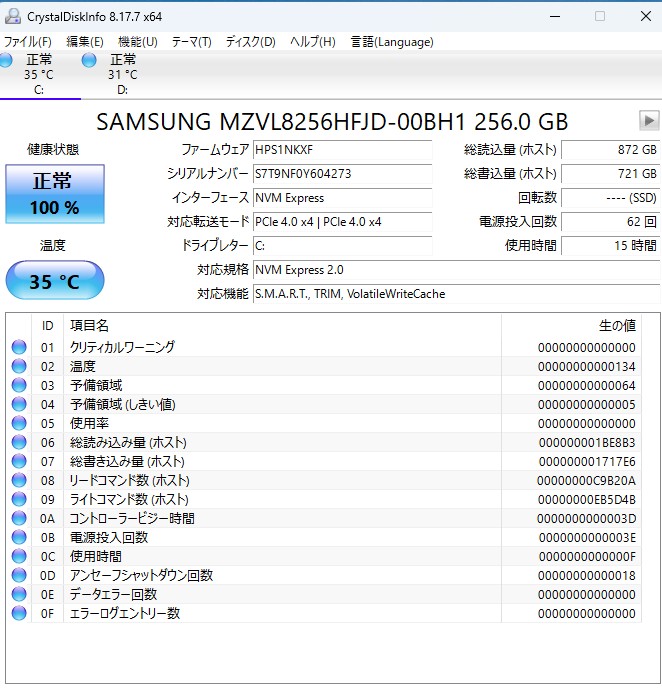Open the ディスク(D) menu

coord(250,42)
